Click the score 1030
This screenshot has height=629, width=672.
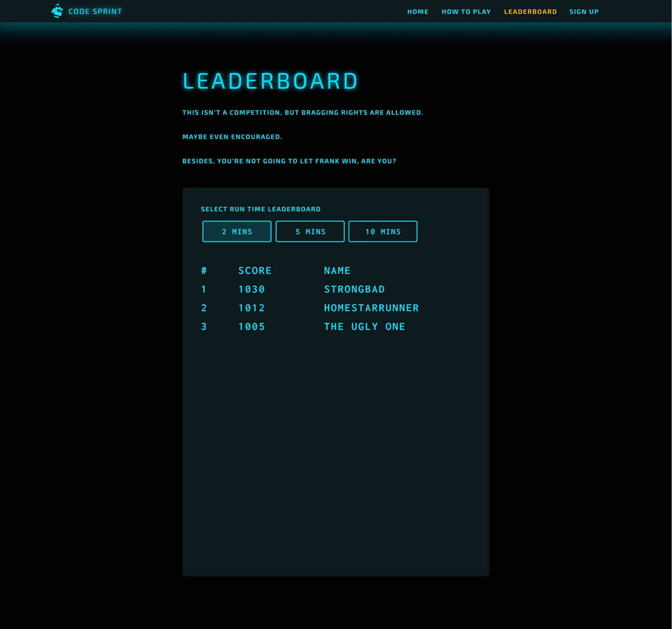251,289
